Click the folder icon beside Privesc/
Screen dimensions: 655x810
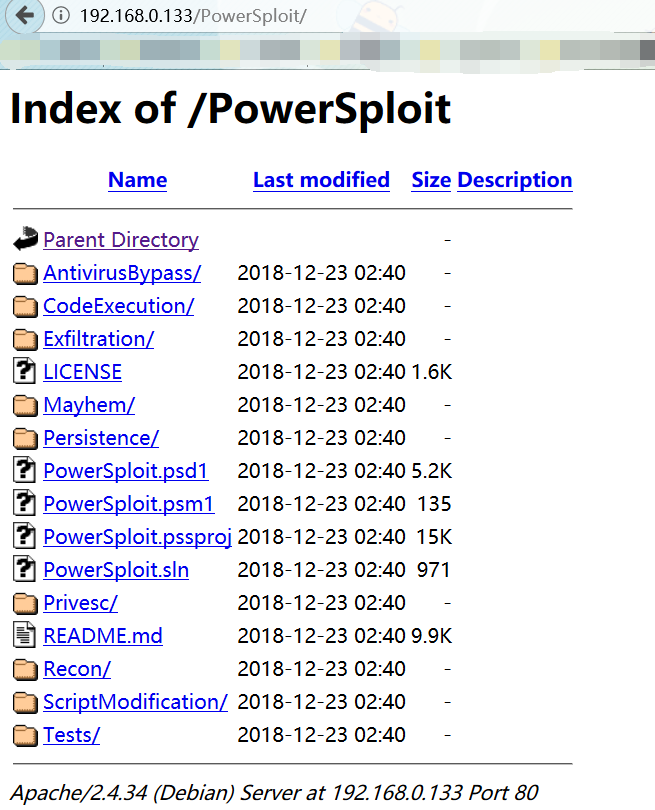coord(25,603)
